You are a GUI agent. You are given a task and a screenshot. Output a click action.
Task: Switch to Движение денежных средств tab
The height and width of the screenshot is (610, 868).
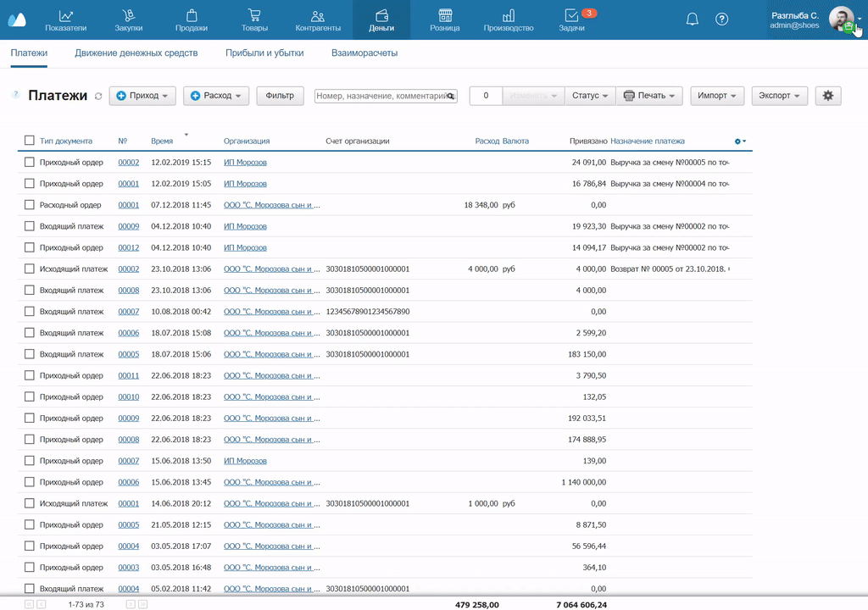[136, 53]
